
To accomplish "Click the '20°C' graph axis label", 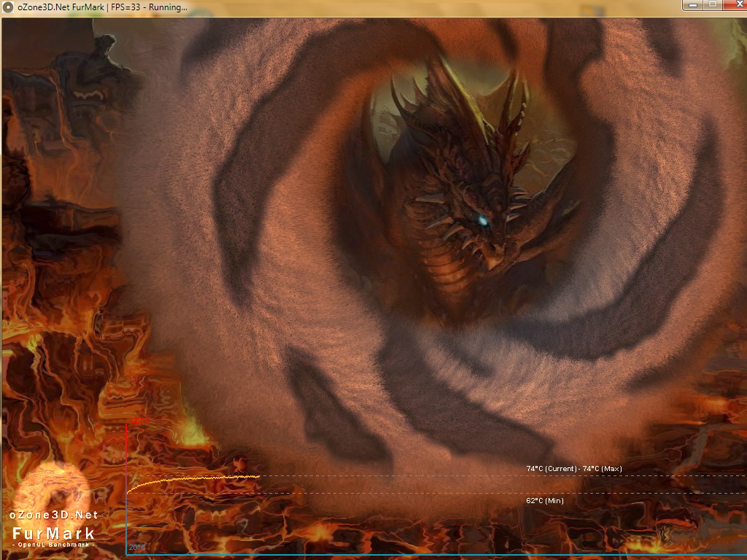I will (x=136, y=547).
